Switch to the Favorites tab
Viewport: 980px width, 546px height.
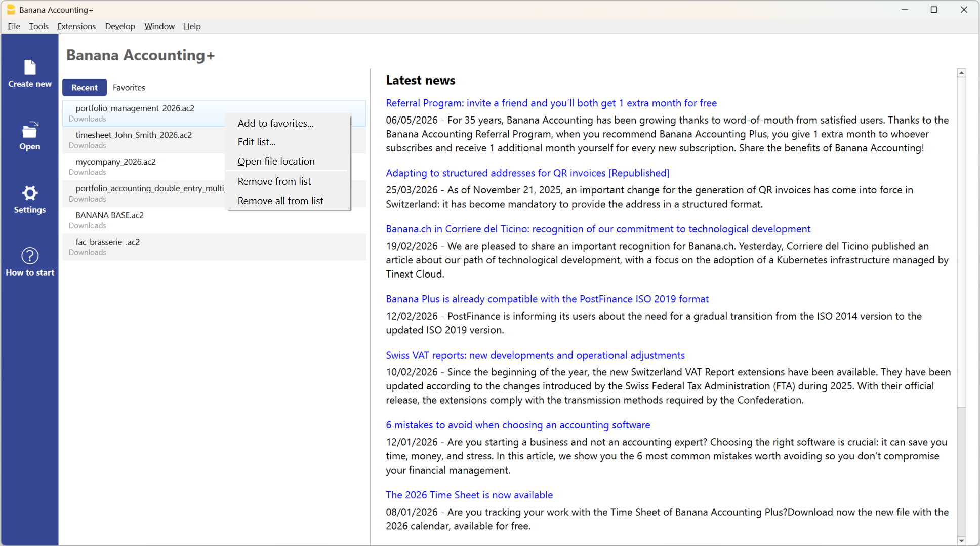tap(129, 87)
